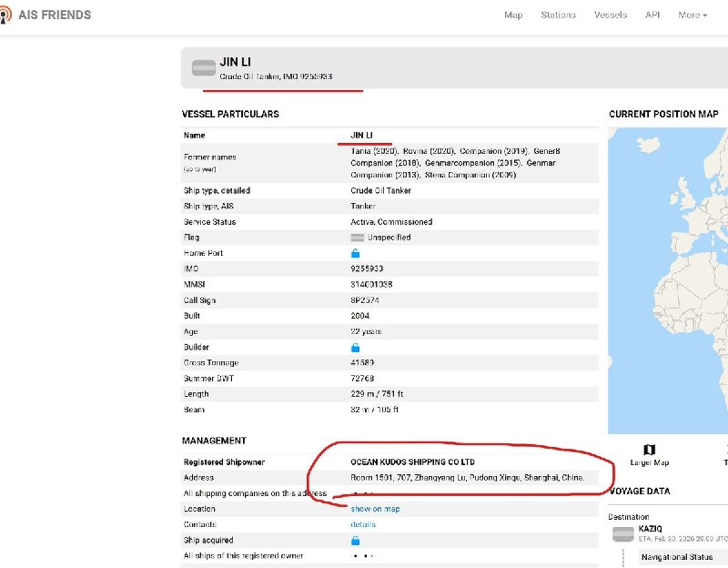The image size is (728, 568).
Task: Click the Unspecified flag icon in Flag row
Action: point(357,238)
